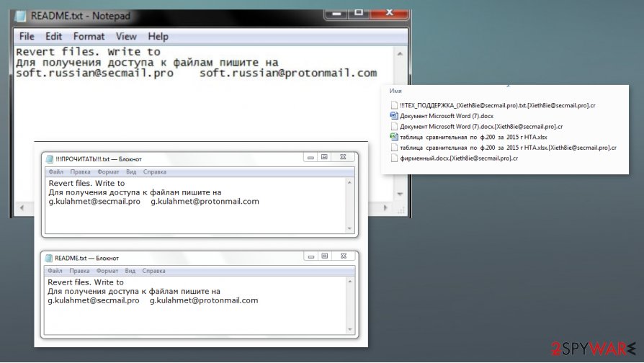Select file таблица сравнительная по ф.200 HTA.xlsx

[x=473, y=137]
